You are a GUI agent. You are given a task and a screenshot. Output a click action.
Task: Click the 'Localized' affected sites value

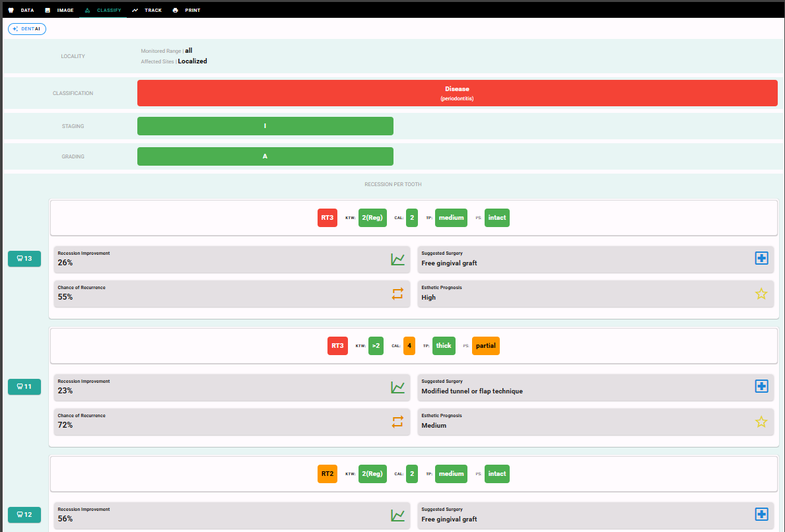tap(192, 61)
